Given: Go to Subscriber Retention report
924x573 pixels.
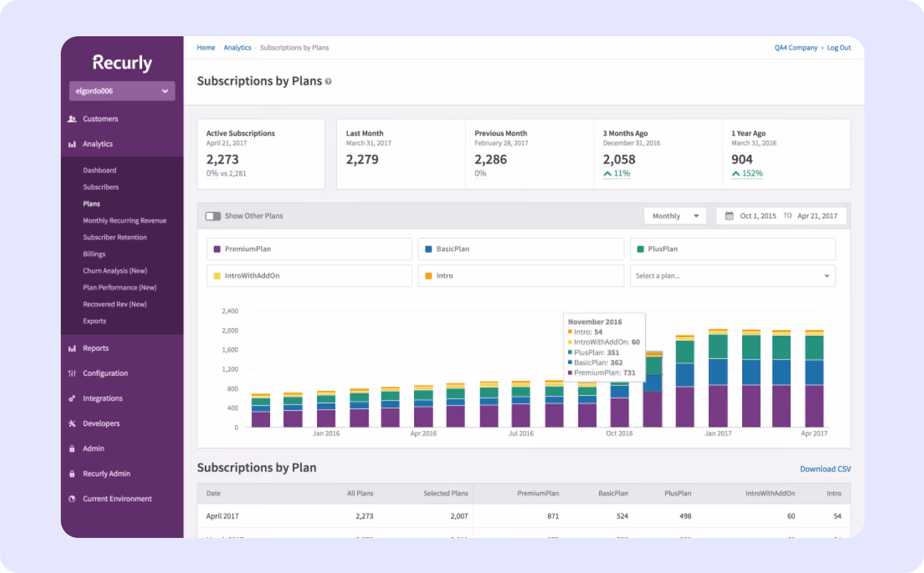Looking at the screenshot, I should click(115, 237).
